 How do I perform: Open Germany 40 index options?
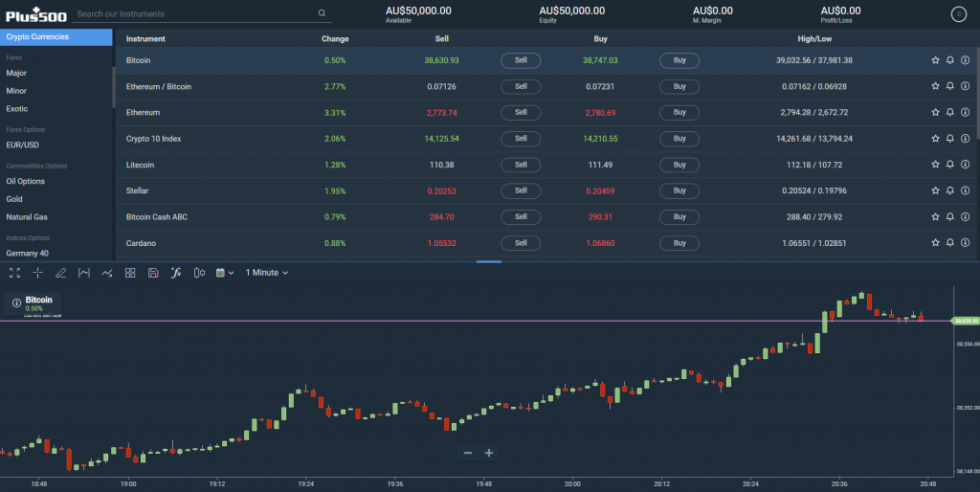(x=28, y=254)
